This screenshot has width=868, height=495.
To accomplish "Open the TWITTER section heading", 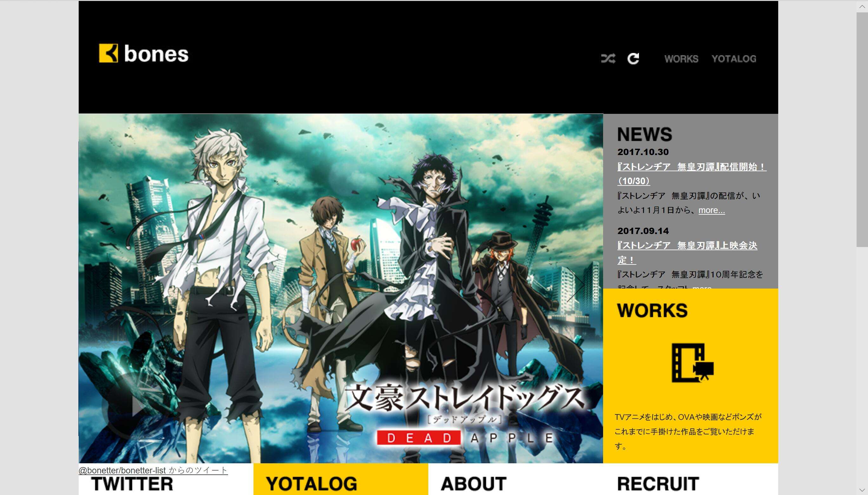I will (132, 484).
